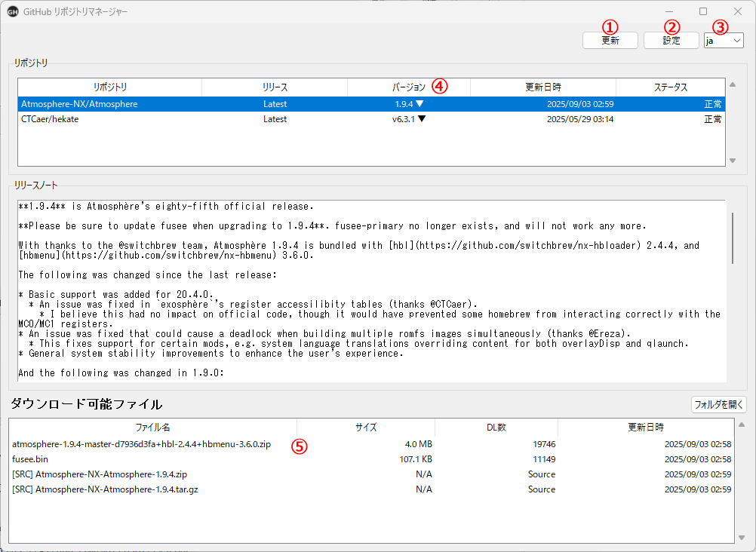Sort files by DL数 column header

496,427
